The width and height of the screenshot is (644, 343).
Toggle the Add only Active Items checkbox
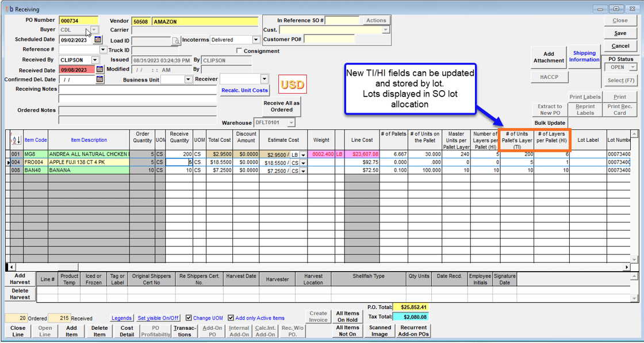tap(231, 318)
